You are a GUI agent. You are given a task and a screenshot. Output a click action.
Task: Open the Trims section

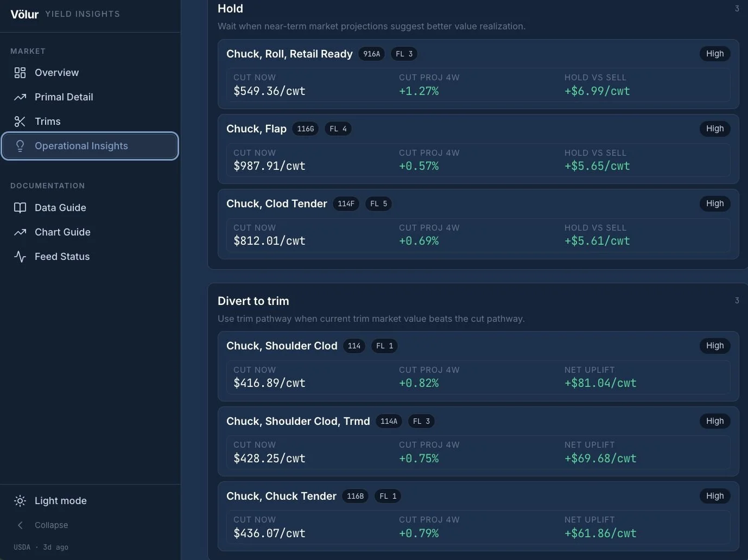[x=90, y=122]
